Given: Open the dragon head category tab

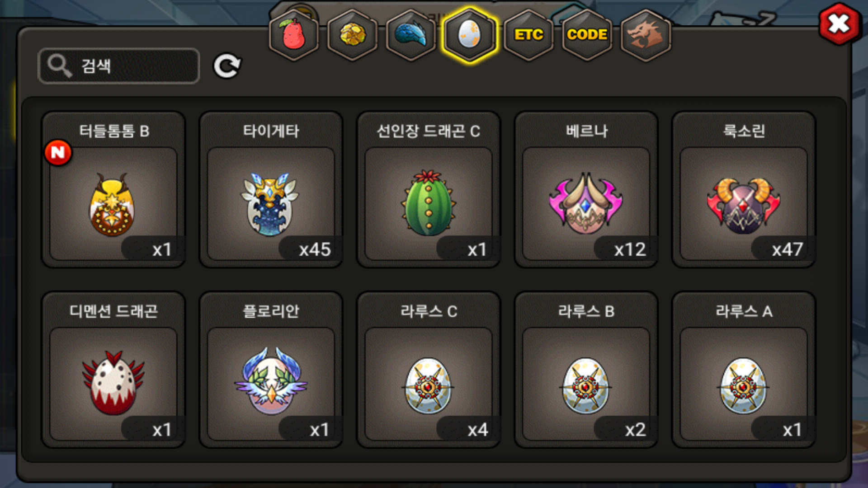Looking at the screenshot, I should click(646, 35).
